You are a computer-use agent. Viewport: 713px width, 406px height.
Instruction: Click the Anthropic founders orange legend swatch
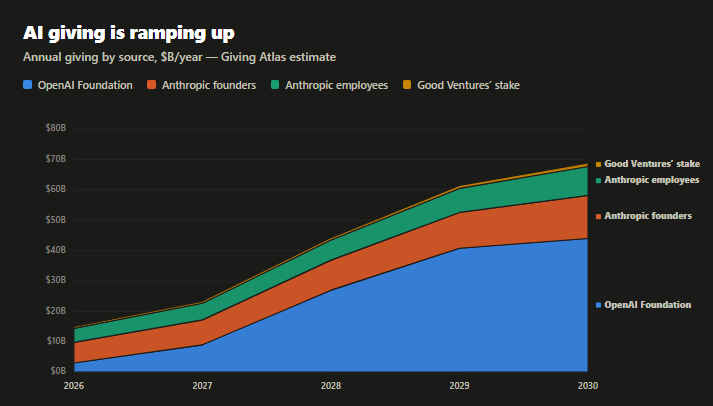click(152, 85)
